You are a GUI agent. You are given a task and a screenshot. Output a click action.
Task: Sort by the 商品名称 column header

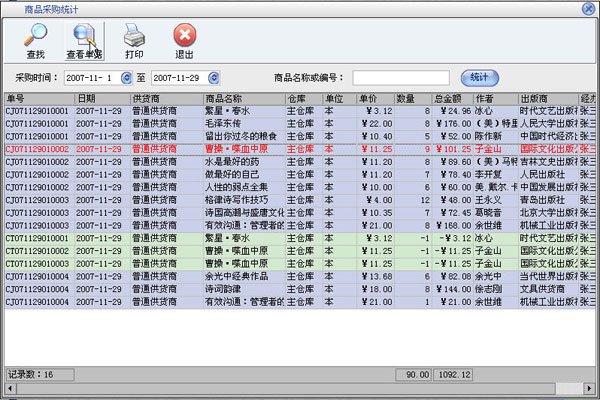242,99
